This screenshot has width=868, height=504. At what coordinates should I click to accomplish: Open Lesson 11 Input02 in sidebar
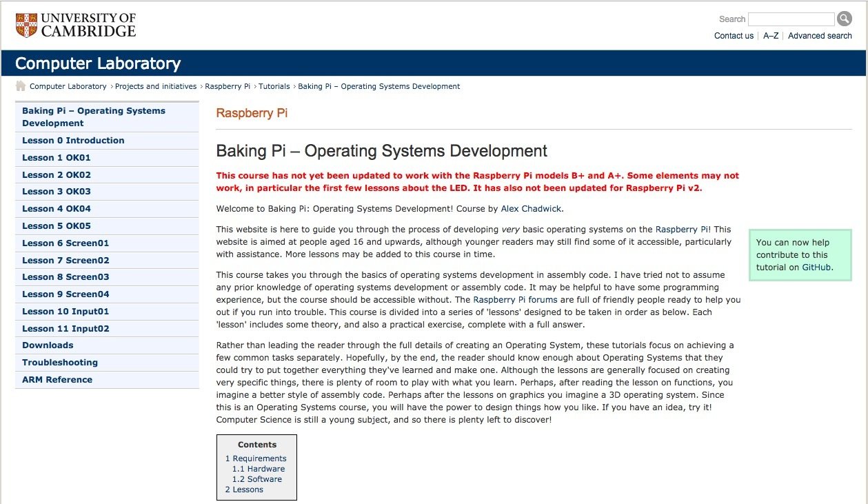pos(107,329)
